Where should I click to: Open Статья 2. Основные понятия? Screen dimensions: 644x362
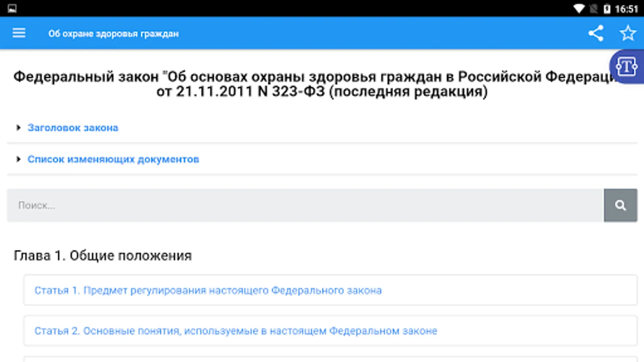[x=330, y=331]
